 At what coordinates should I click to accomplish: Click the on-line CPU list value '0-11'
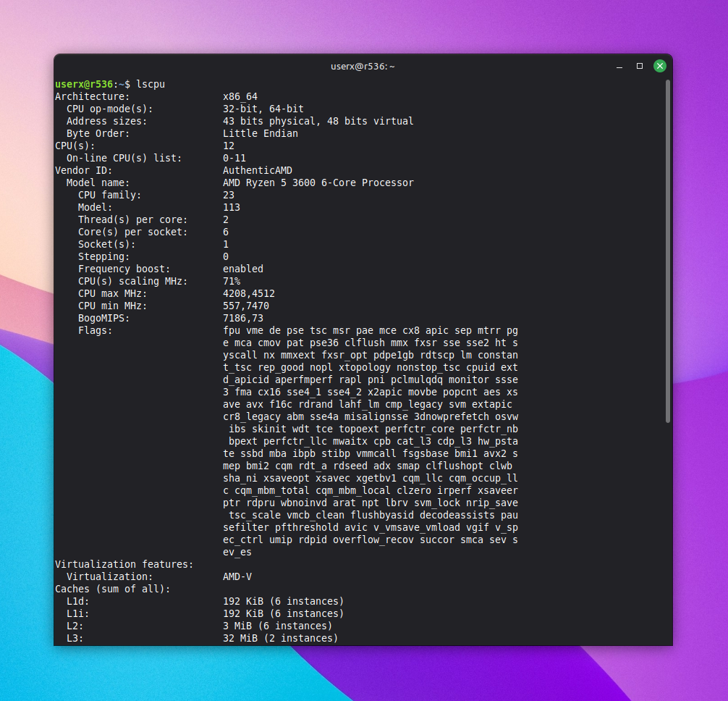click(234, 158)
